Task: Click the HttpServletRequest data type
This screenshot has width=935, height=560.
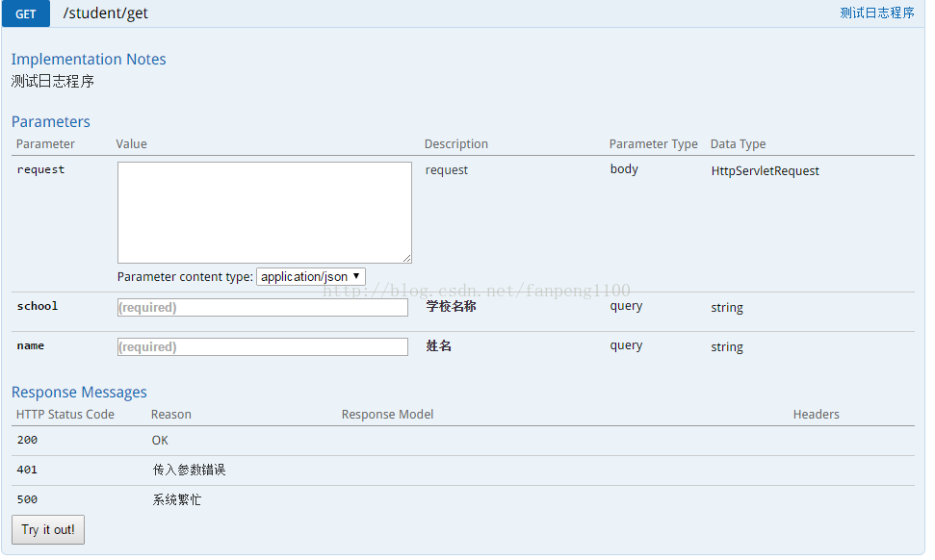Action: click(x=766, y=171)
